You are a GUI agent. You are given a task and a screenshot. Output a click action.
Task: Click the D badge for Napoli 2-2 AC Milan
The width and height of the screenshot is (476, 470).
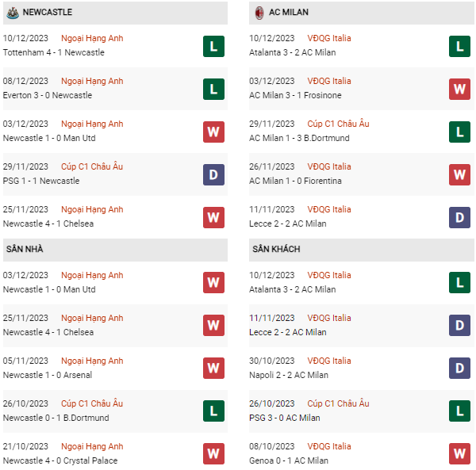tap(459, 369)
